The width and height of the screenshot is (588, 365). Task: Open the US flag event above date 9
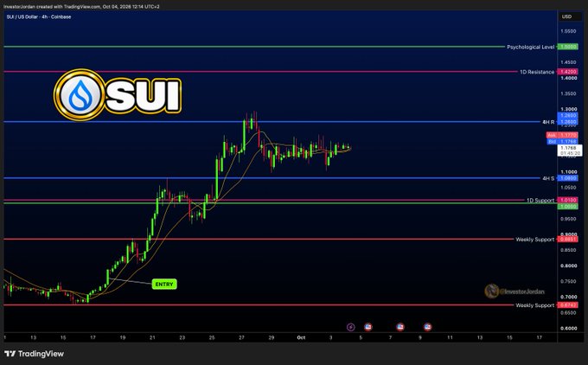pyautogui.click(x=427, y=327)
